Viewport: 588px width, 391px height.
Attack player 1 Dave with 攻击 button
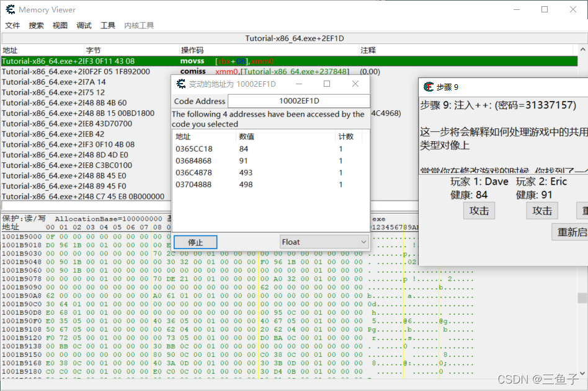coord(479,211)
